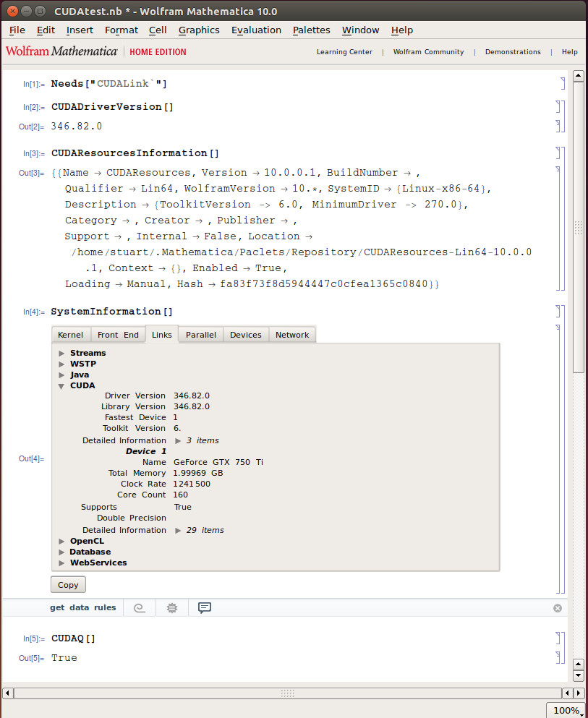
Task: Click the Needs["CUDALink`"] input line
Action: [x=109, y=84]
